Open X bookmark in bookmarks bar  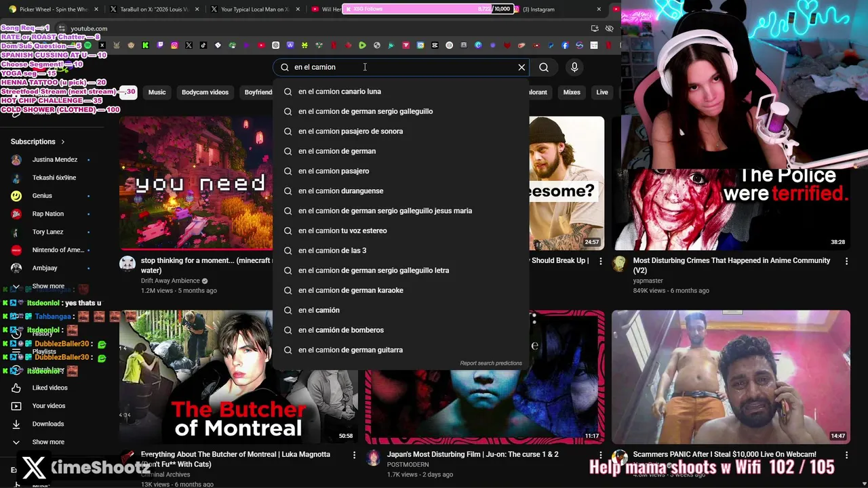(x=189, y=45)
